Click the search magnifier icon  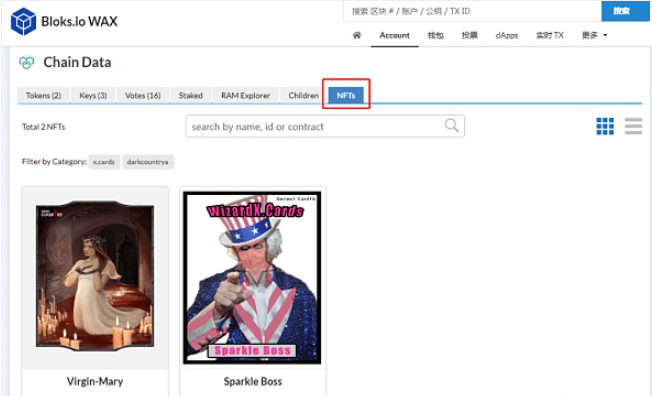click(452, 125)
